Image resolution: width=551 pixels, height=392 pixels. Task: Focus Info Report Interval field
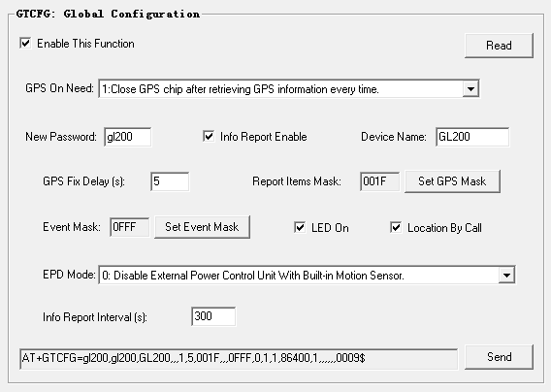pyautogui.click(x=213, y=316)
